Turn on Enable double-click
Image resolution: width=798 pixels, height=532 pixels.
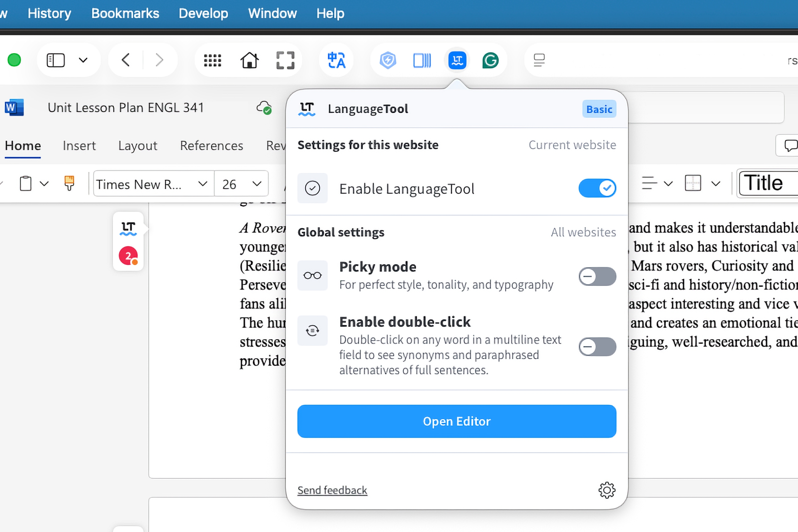pyautogui.click(x=597, y=347)
